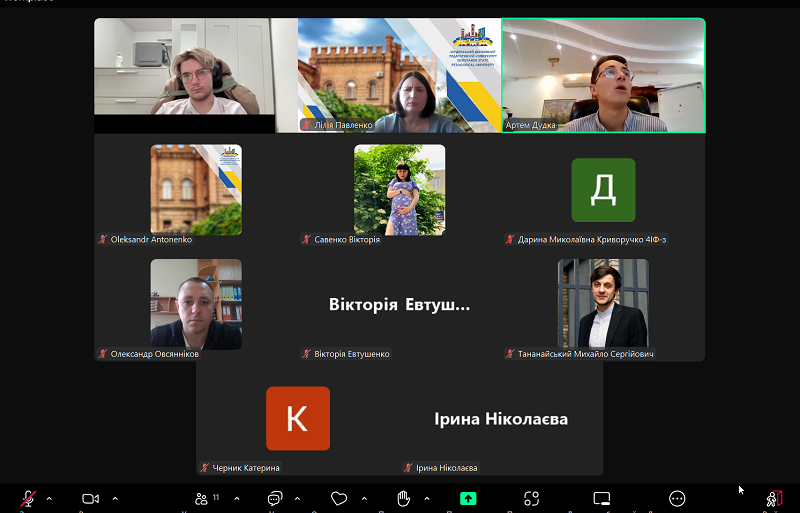Screen dimensions: 800x513
Task: Click muted mic icon beside Дарина Миколаївна Криворучко
Action: pyautogui.click(x=510, y=239)
